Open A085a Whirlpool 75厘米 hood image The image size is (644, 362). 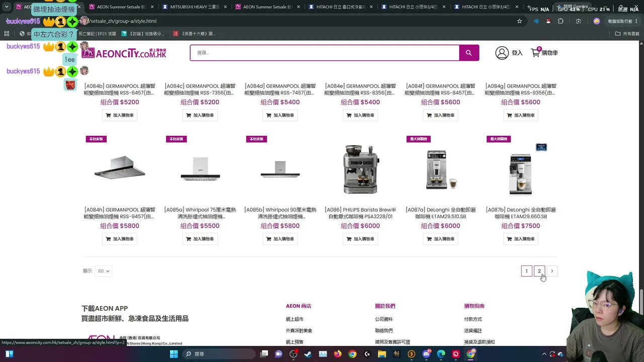(200, 169)
